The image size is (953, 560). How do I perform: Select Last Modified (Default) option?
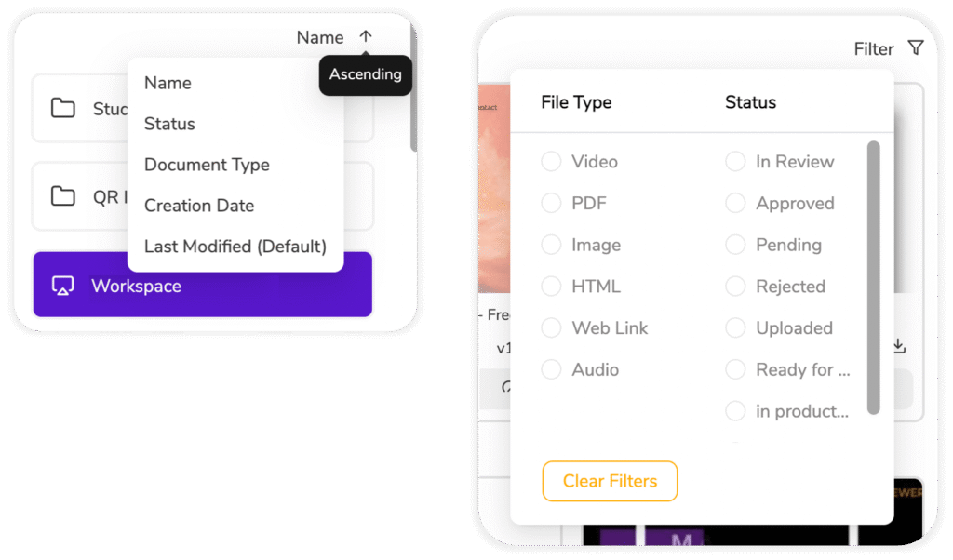(235, 247)
